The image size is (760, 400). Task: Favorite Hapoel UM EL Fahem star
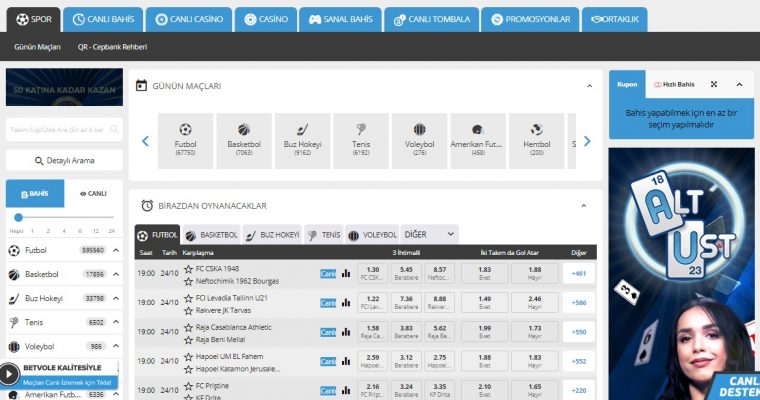coord(189,357)
